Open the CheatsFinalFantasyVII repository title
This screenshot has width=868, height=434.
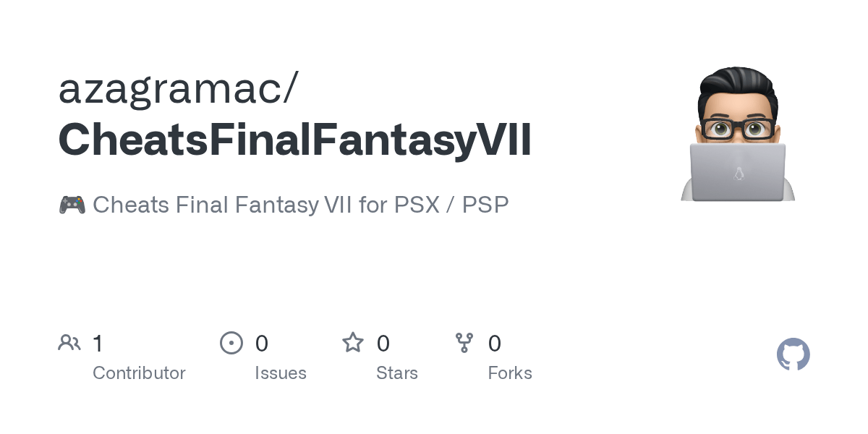(x=294, y=140)
